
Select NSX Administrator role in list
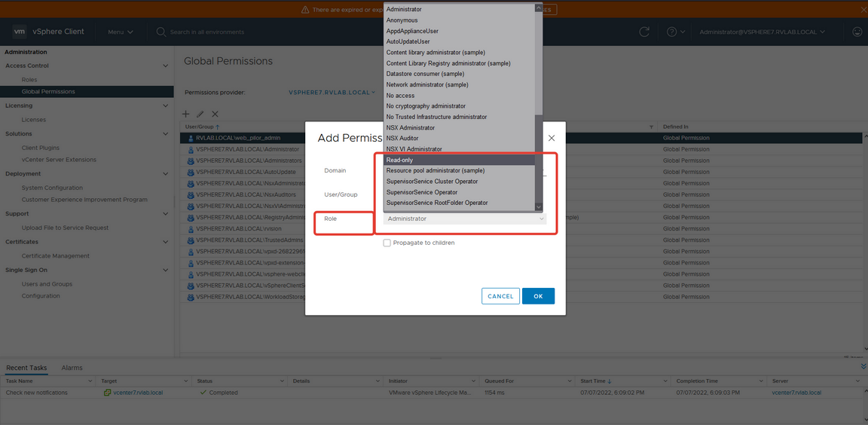tap(459, 127)
